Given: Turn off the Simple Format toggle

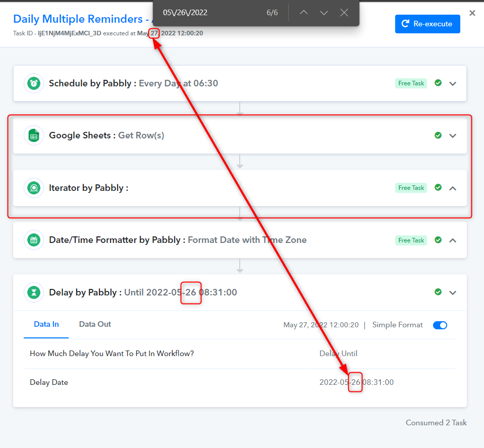Looking at the screenshot, I should pos(440,325).
